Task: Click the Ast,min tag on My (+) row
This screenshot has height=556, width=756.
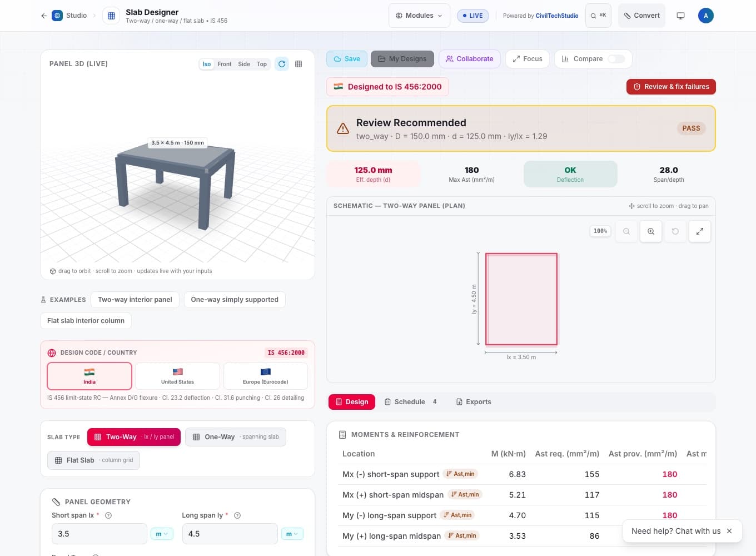Action: click(462, 535)
